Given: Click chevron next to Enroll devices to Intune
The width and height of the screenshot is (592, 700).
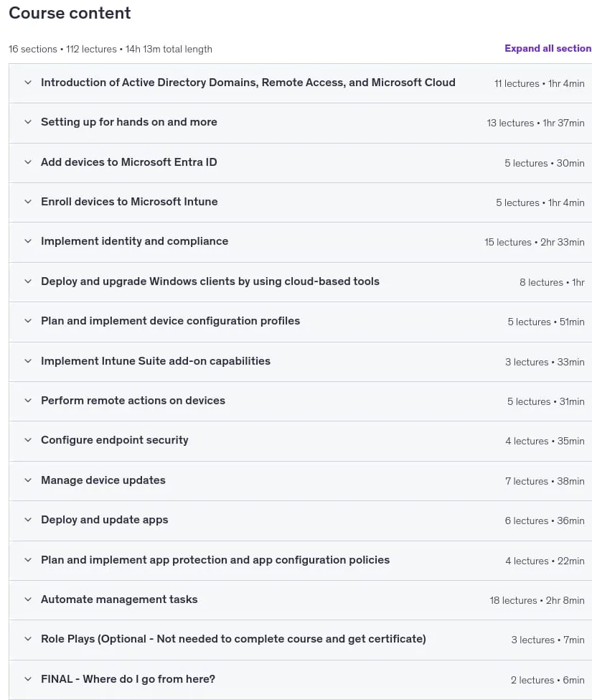Looking at the screenshot, I should 28,202.
